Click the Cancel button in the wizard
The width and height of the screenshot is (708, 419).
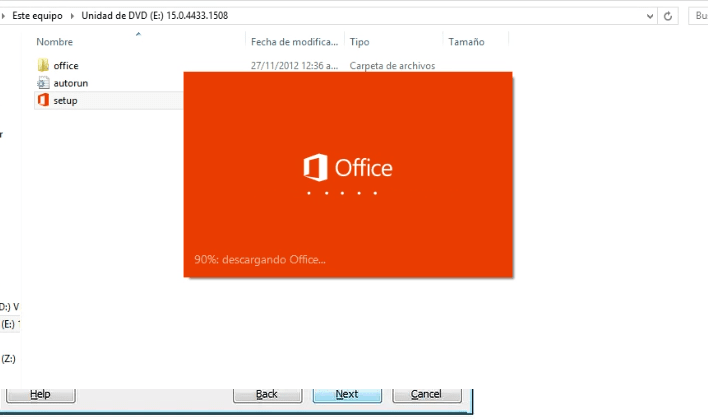[x=427, y=394]
